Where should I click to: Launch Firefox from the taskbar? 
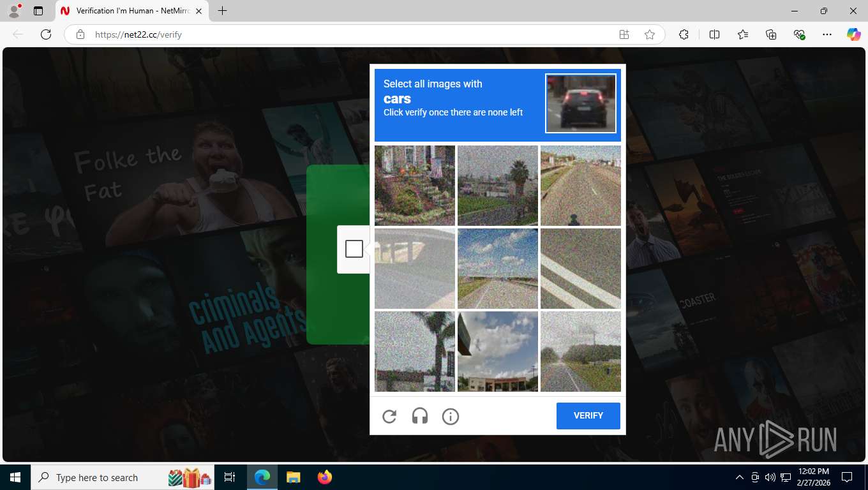coord(325,477)
